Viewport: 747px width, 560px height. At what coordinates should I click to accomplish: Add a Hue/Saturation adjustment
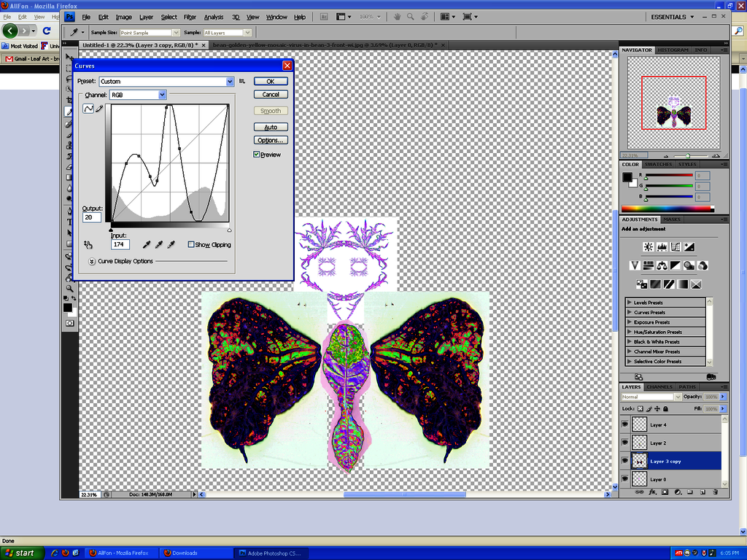pyautogui.click(x=649, y=265)
